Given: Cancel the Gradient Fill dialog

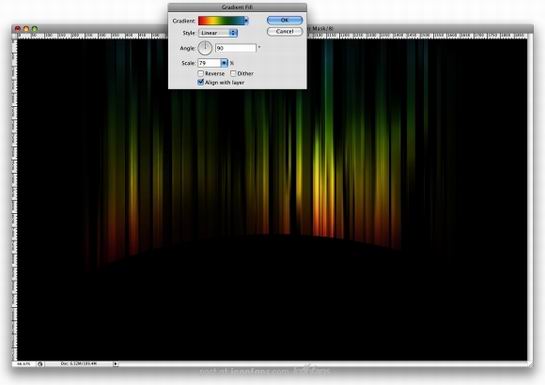Looking at the screenshot, I should [285, 32].
